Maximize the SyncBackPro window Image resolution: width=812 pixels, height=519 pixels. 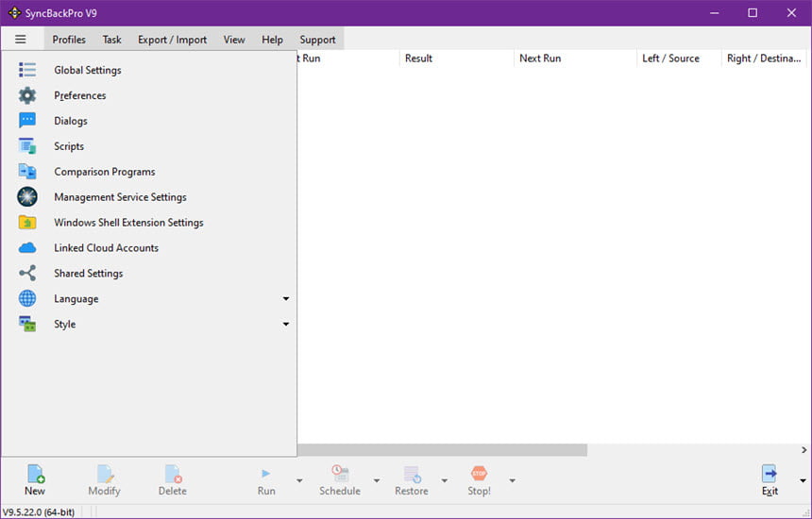pos(753,13)
